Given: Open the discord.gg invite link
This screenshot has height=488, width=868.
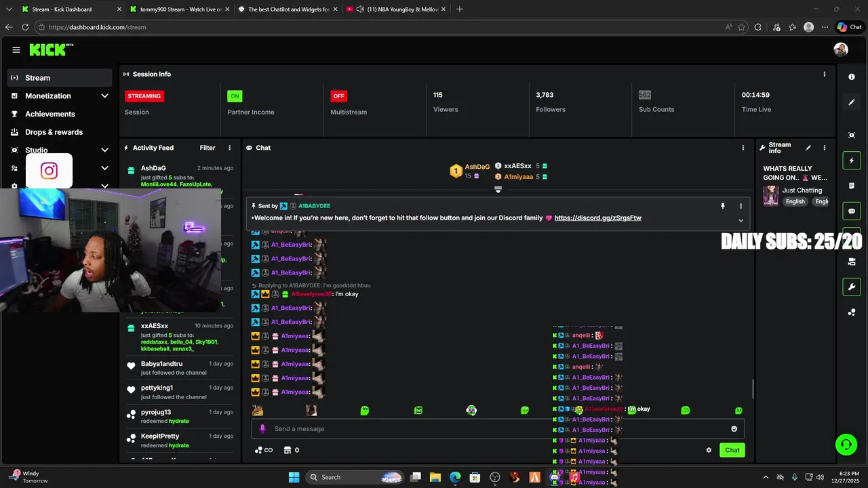Looking at the screenshot, I should pos(597,218).
